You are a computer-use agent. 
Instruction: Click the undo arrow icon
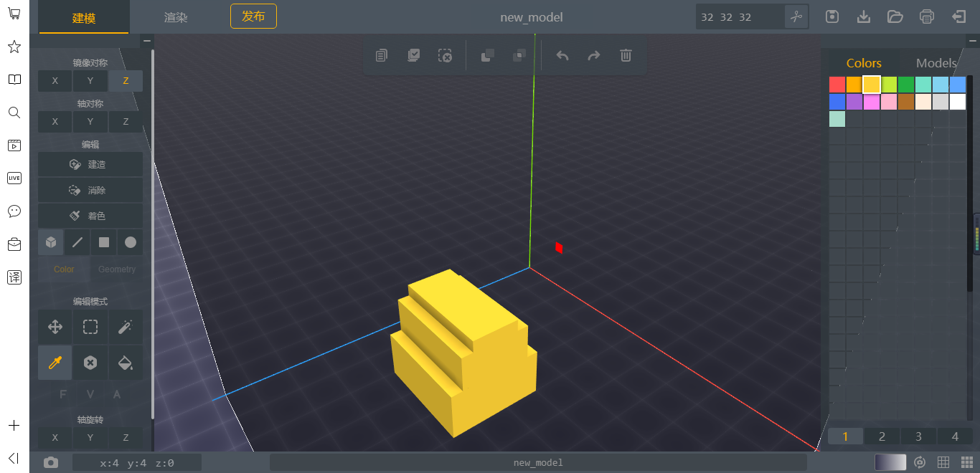(x=562, y=55)
